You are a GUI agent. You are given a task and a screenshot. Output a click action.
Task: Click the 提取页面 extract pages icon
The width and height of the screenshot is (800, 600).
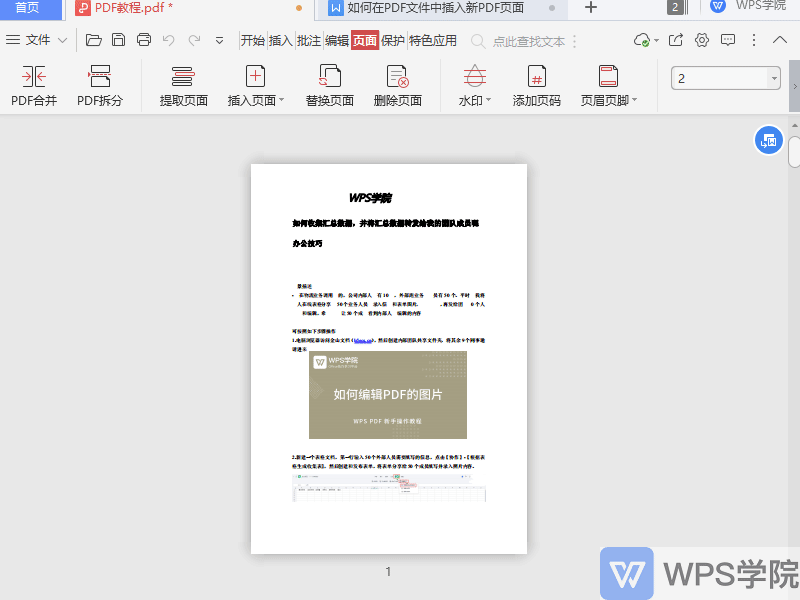pyautogui.click(x=183, y=77)
